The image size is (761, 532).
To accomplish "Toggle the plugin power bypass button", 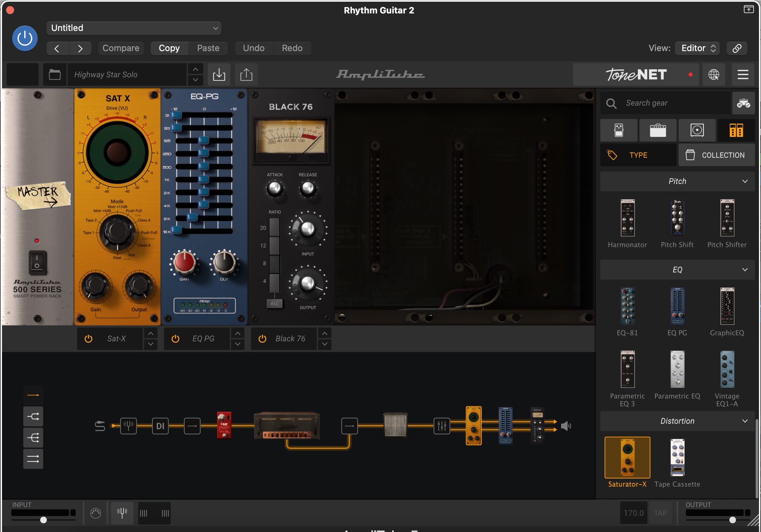I will point(25,38).
